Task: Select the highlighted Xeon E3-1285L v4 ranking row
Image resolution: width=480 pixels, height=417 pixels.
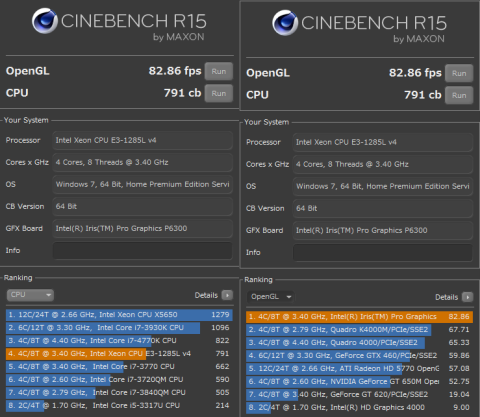Action: pos(119,354)
